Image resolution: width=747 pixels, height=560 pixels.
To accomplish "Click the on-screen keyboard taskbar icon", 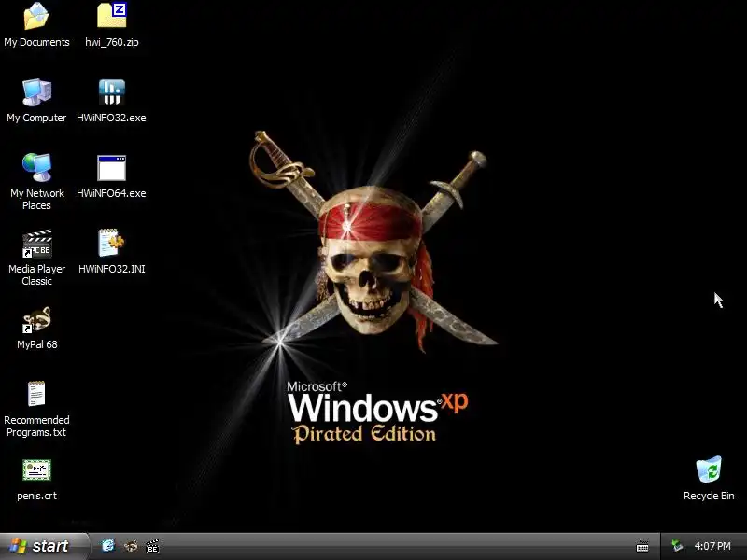I will (642, 546).
